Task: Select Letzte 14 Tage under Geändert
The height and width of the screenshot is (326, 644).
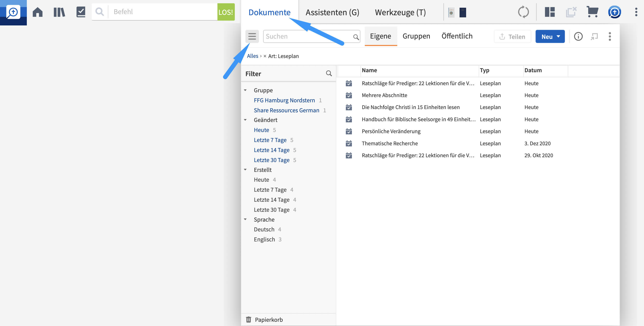Action: [x=271, y=150]
